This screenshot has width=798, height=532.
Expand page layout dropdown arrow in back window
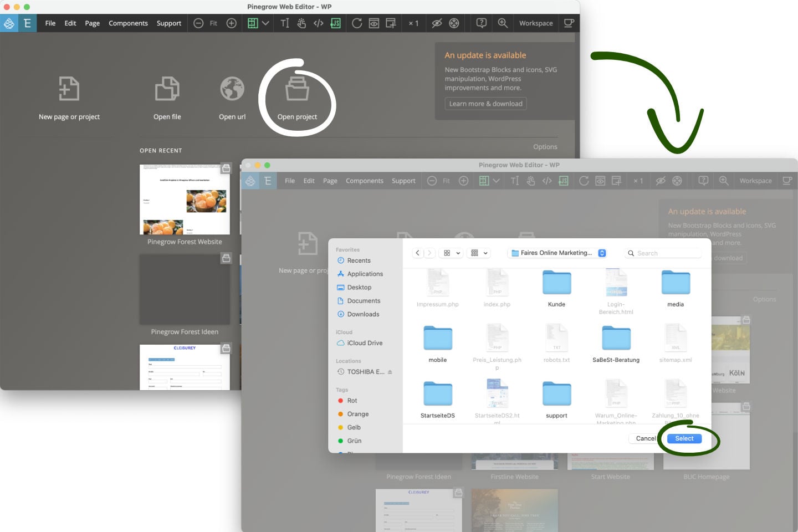[265, 23]
